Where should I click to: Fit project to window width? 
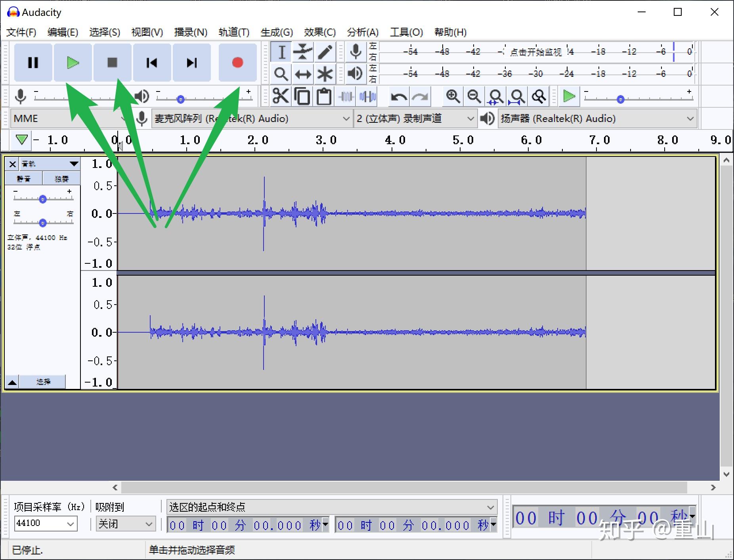(x=517, y=96)
